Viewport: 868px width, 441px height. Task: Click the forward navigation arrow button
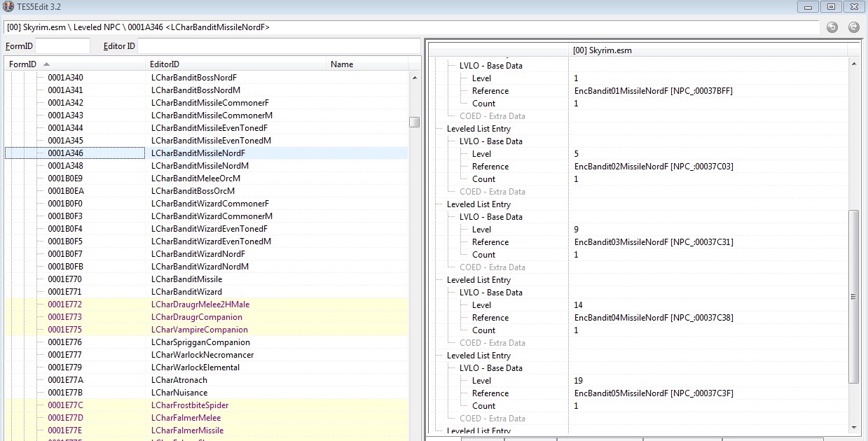click(x=853, y=27)
